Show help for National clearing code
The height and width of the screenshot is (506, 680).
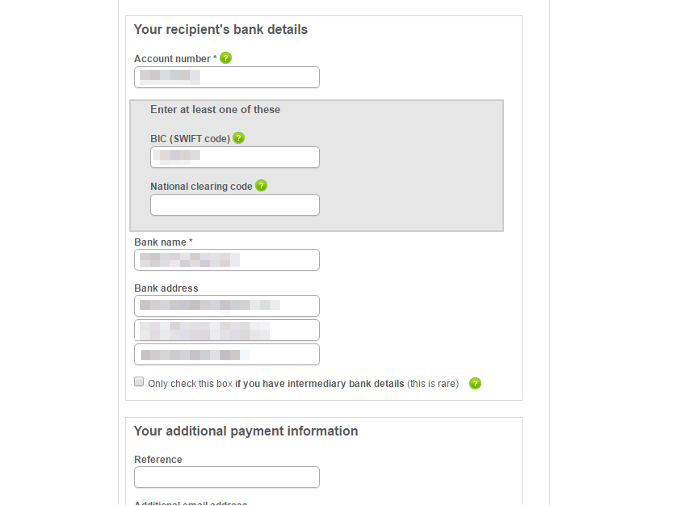tap(261, 186)
